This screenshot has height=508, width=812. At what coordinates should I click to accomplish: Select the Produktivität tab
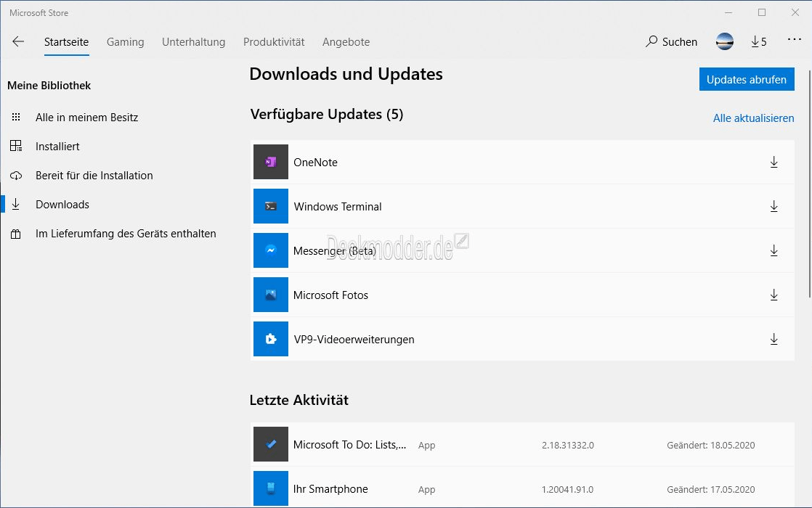tap(274, 42)
